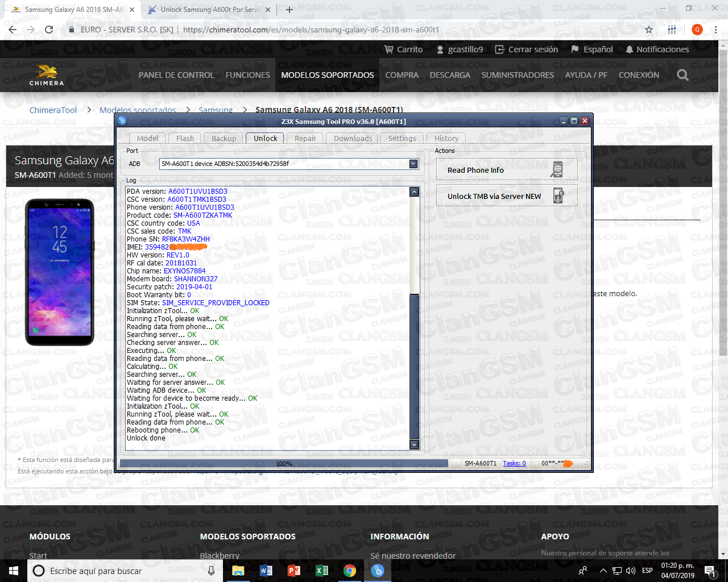728x582 pixels.
Task: Open Notificaciones bell in site header
Action: [657, 49]
